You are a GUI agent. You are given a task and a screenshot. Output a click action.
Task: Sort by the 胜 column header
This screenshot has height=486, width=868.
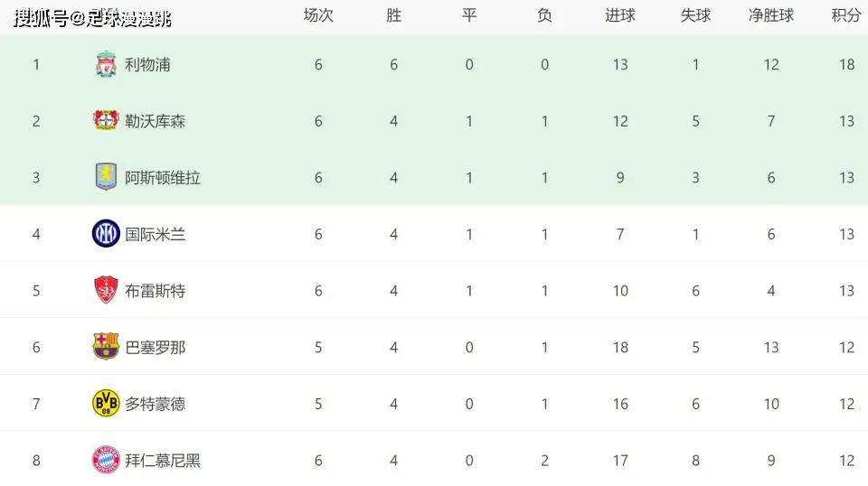coord(393,15)
